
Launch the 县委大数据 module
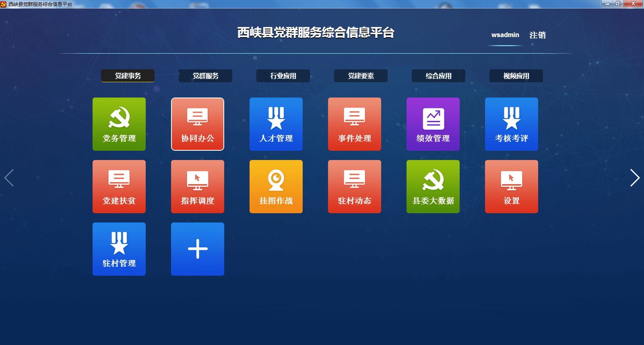(433, 187)
